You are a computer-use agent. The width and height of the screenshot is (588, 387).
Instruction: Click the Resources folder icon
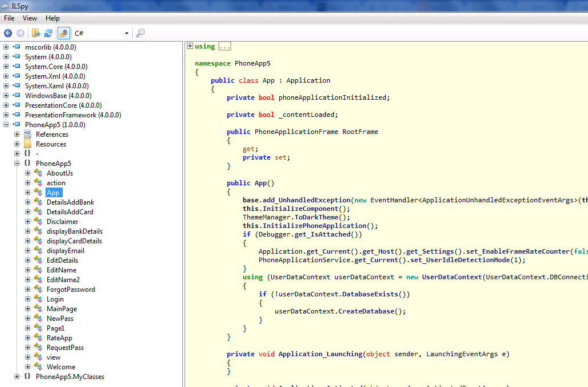click(x=28, y=144)
